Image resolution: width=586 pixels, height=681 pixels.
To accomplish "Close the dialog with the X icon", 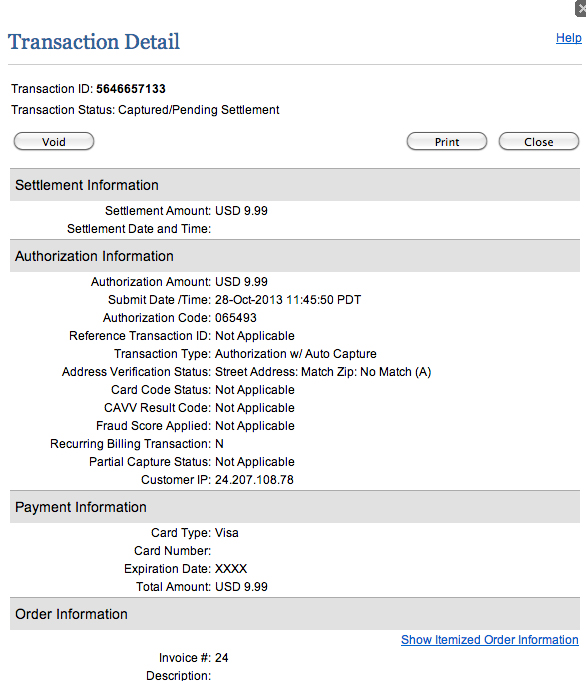I will point(581,9).
